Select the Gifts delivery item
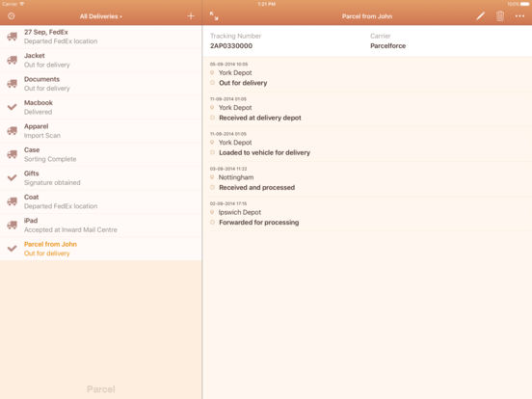This screenshot has height=399, width=532. tap(101, 177)
